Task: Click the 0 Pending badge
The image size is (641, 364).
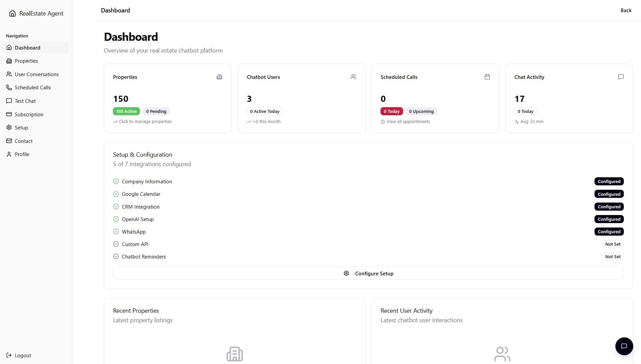Action: (156, 111)
